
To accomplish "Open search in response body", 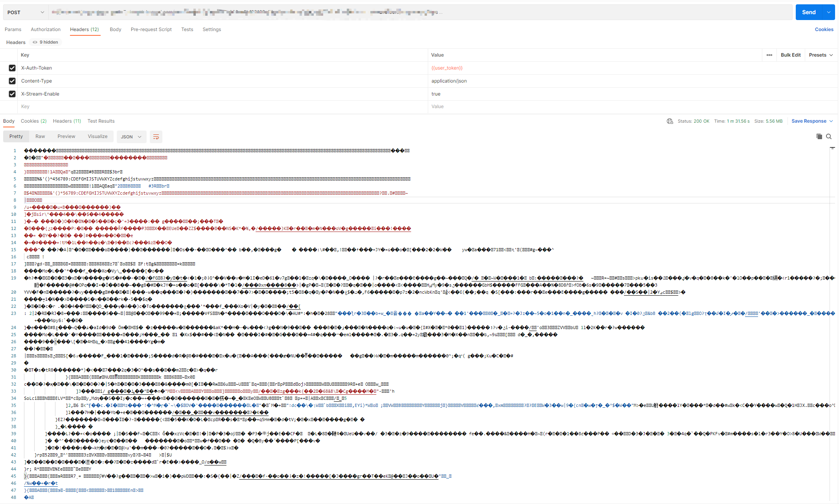I will point(829,136).
